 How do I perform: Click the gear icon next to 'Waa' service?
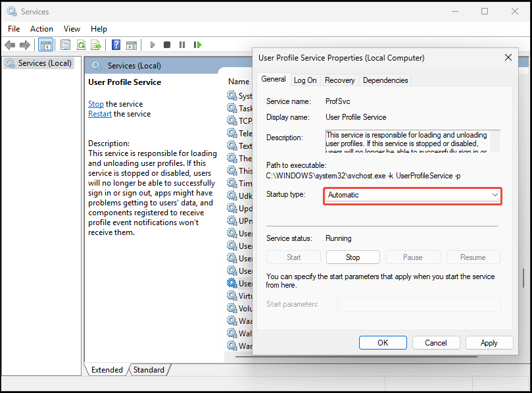click(x=232, y=321)
